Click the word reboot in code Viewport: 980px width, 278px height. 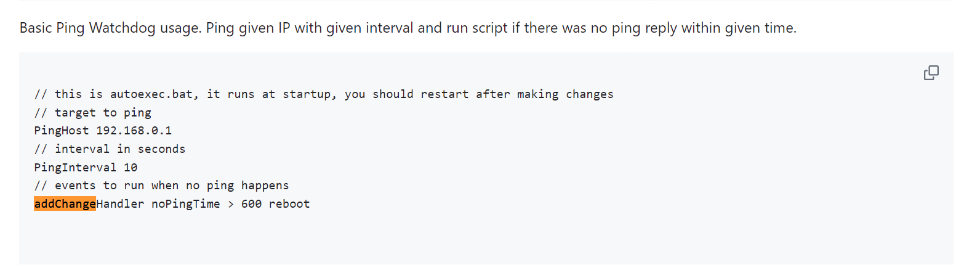coord(289,204)
